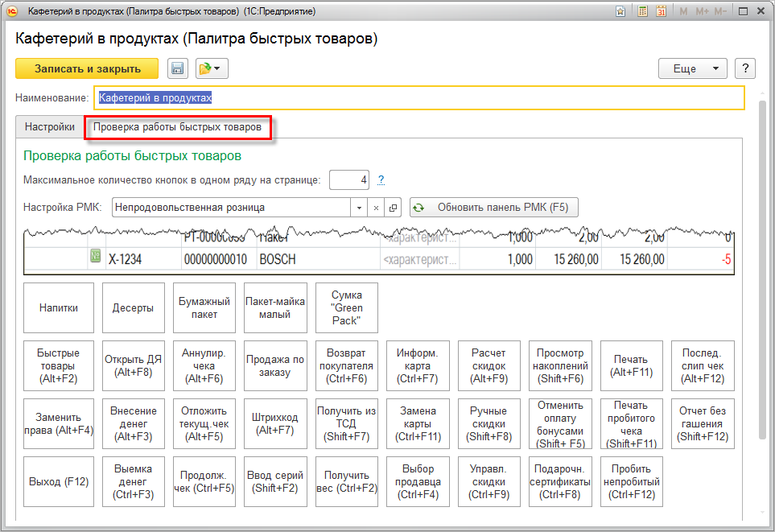Open the calendar icon in title bar
This screenshot has width=775, height=532.
(x=661, y=12)
